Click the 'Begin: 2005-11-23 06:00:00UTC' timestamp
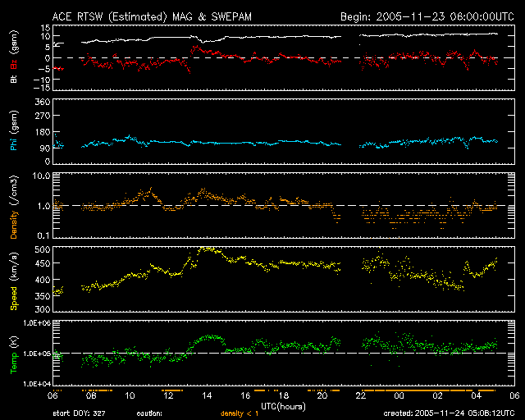The height and width of the screenshot is (420, 525). (x=421, y=16)
